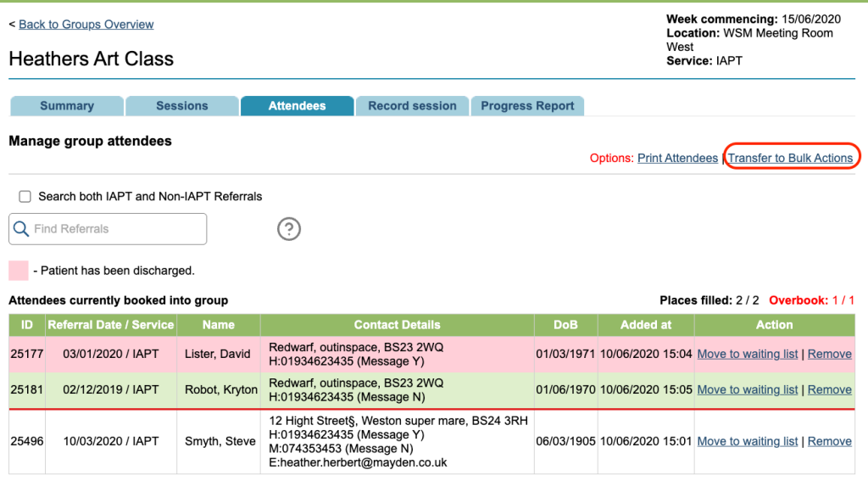This screenshot has width=868, height=481.
Task: Click the Name column header
Action: click(218, 325)
